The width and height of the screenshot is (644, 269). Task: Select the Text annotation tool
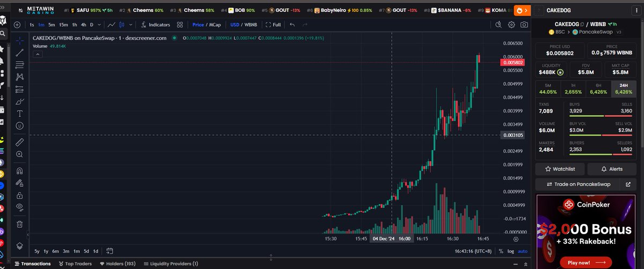[20, 114]
